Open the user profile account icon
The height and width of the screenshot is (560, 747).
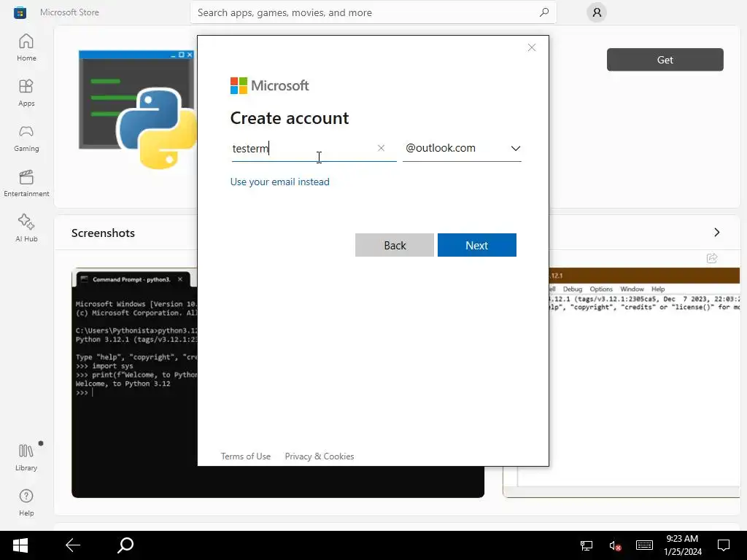click(x=597, y=12)
